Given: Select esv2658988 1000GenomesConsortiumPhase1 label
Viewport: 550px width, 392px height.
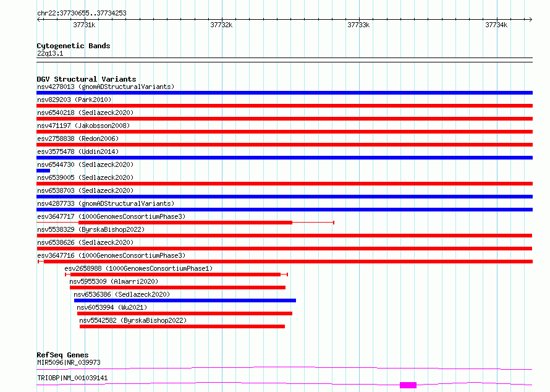Looking at the screenshot, I should [x=138, y=268].
